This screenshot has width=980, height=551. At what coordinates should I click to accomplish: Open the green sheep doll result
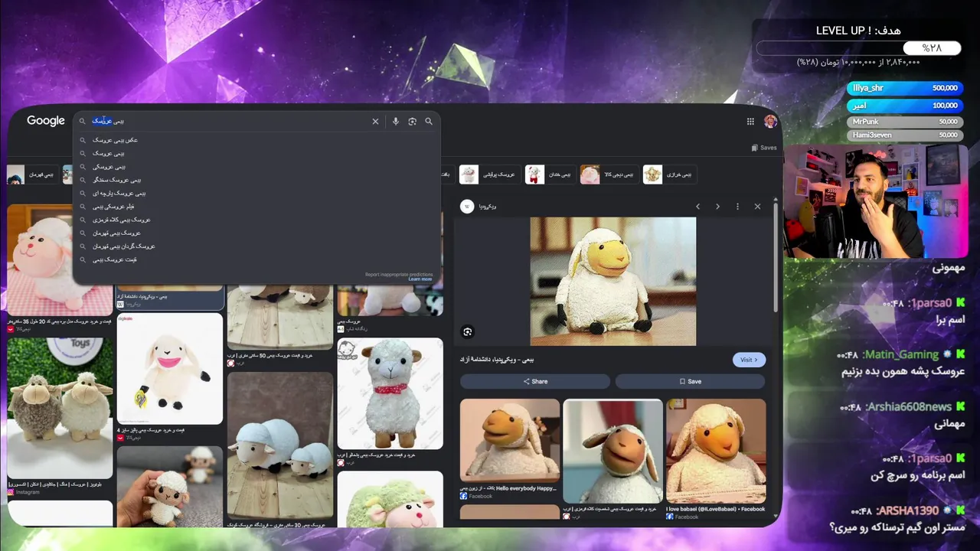coord(390,498)
